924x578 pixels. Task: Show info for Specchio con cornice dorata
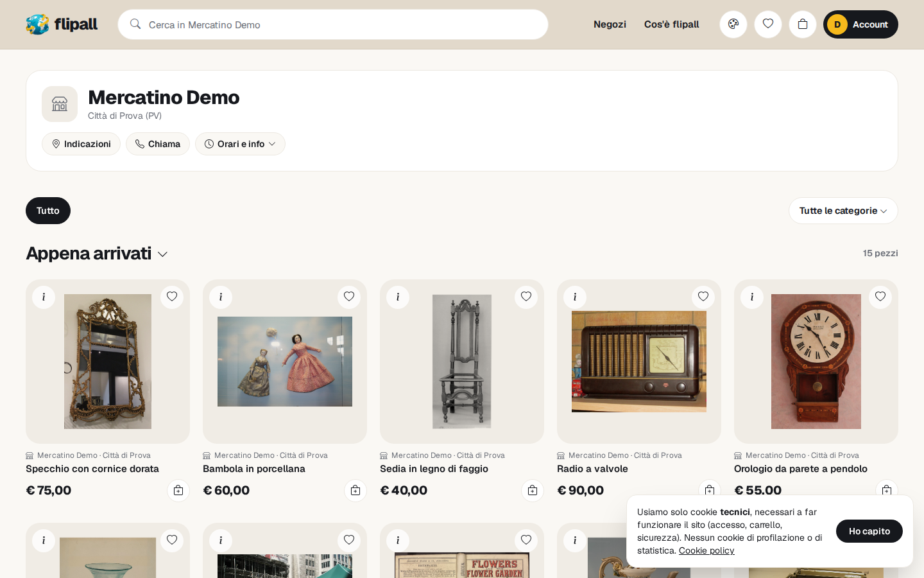44,297
